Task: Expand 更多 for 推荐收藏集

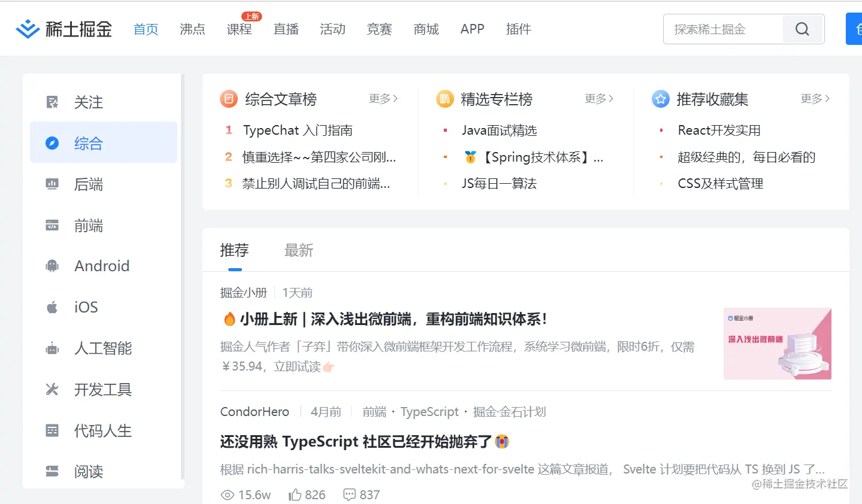Action: click(x=815, y=99)
